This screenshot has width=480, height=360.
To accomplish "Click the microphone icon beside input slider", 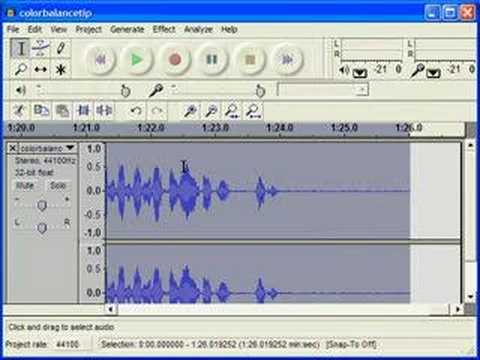I will (x=155, y=90).
